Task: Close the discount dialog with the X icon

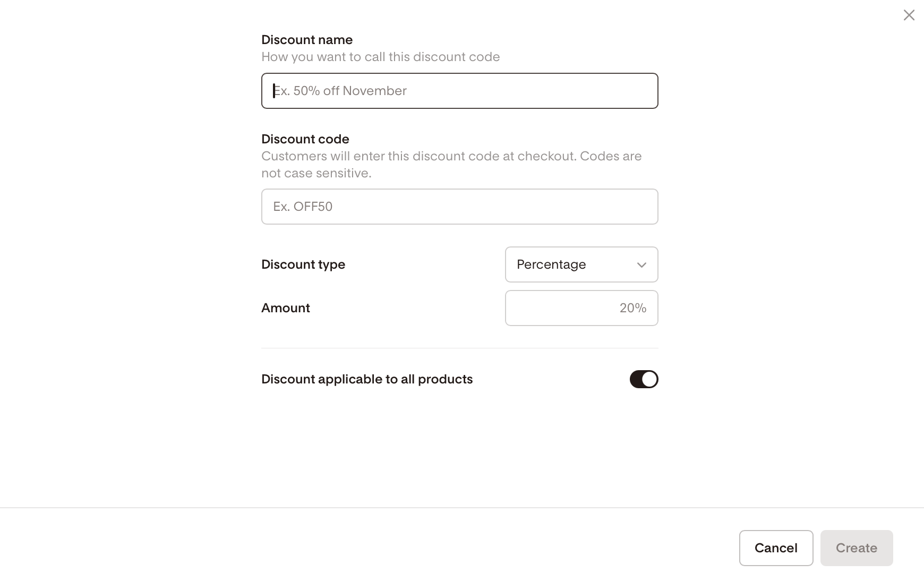Action: [909, 15]
